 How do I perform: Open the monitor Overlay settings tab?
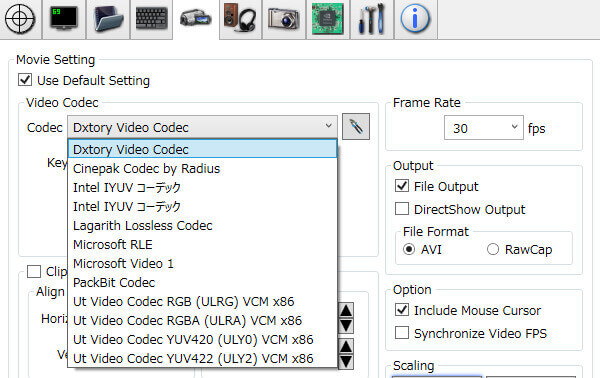pos(64,19)
